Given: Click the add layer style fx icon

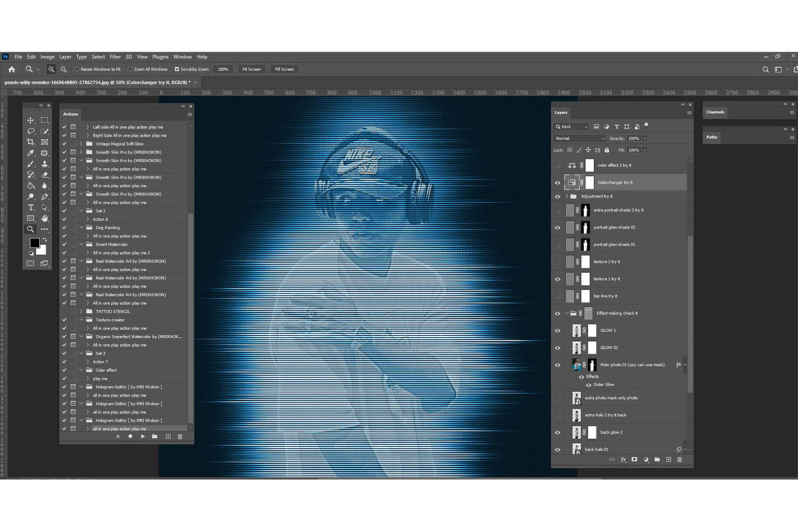Looking at the screenshot, I should click(x=624, y=460).
